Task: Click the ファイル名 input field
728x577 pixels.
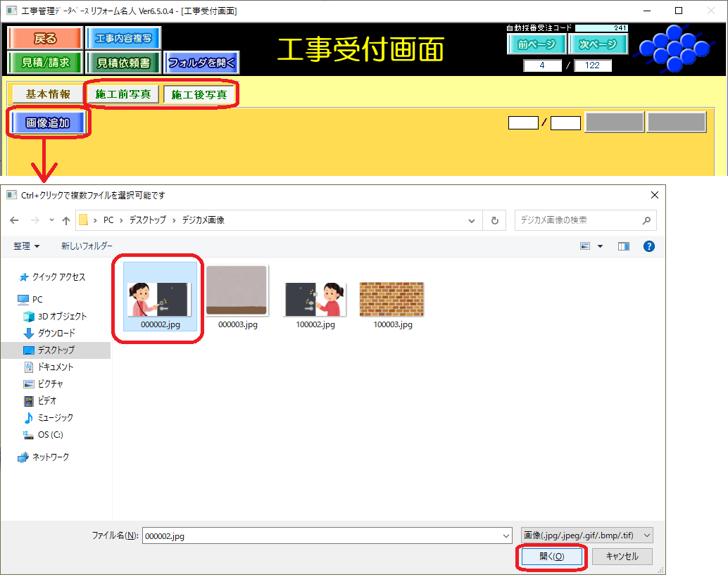Action: 325,535
